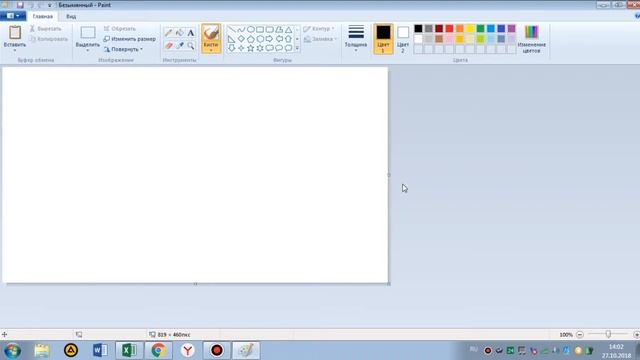This screenshot has height=360, width=640.
Task: Open the blue Paint file menu button
Action: (13, 16)
